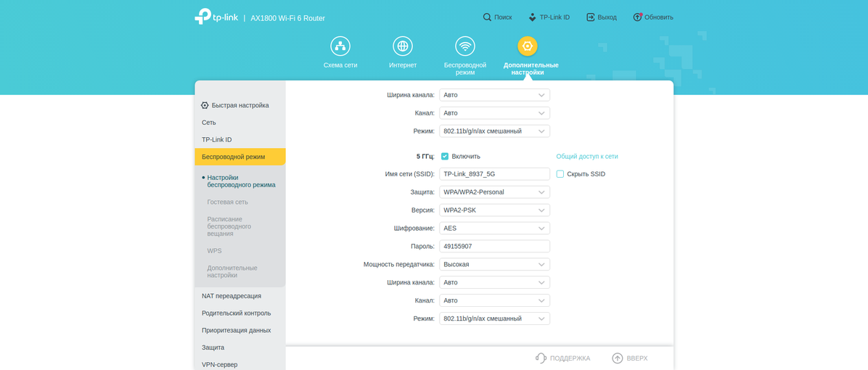This screenshot has height=370, width=868.
Task: Click the ВВЕРХ label in the footer
Action: (637, 358)
